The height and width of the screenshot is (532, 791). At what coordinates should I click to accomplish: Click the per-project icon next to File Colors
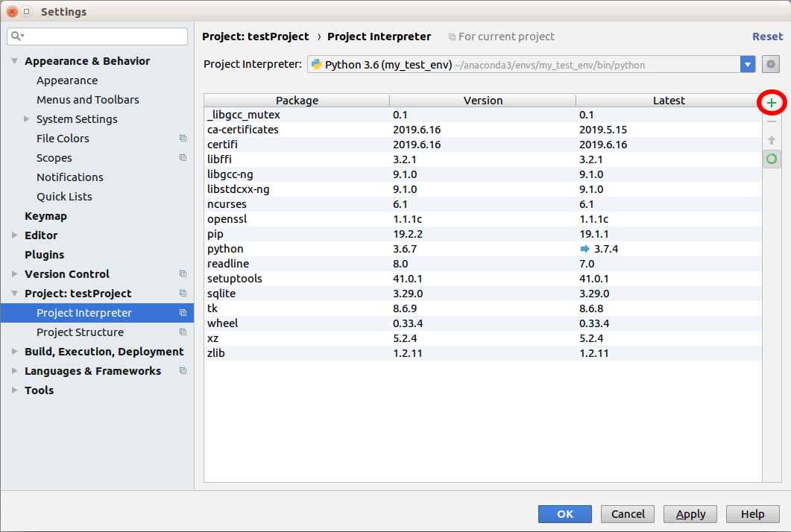183,138
